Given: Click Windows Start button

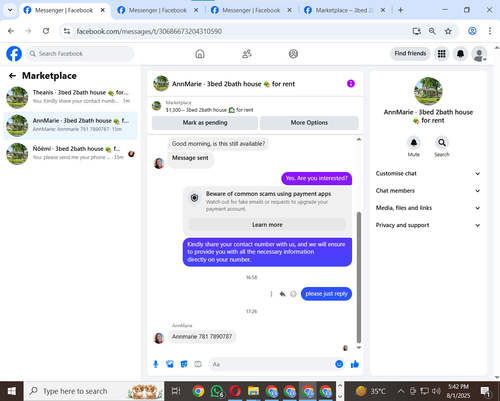Looking at the screenshot, I should coord(12,391).
